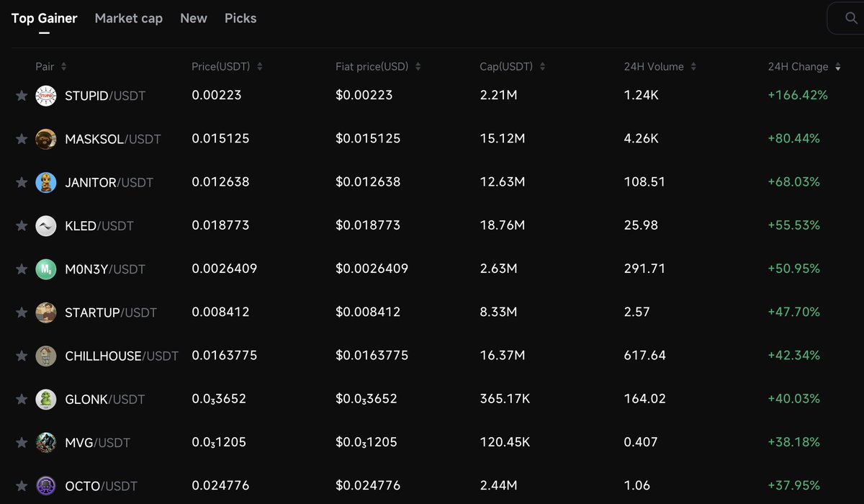This screenshot has width=864, height=504.
Task: Sort by Price(USDT) column arrows
Action: [x=260, y=67]
